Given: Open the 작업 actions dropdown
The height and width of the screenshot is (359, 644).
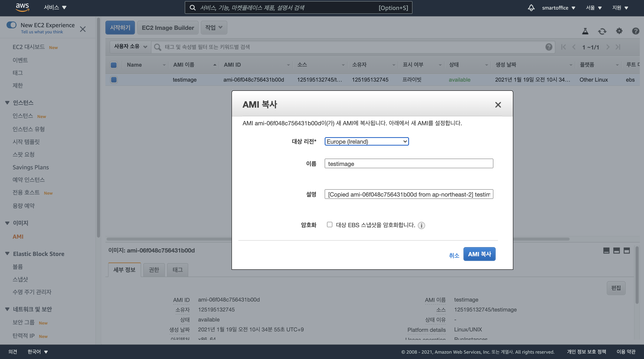Looking at the screenshot, I should coord(214,27).
